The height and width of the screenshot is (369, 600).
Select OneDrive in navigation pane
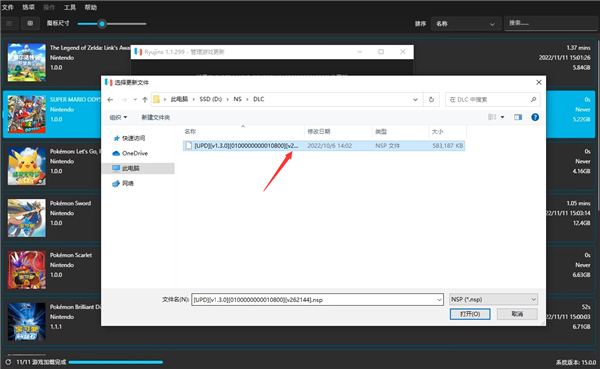tap(130, 153)
